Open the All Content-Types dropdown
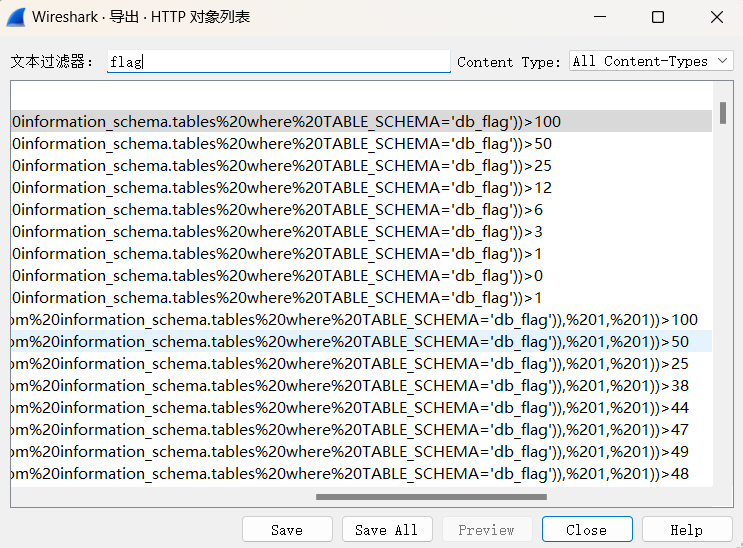 click(x=651, y=61)
